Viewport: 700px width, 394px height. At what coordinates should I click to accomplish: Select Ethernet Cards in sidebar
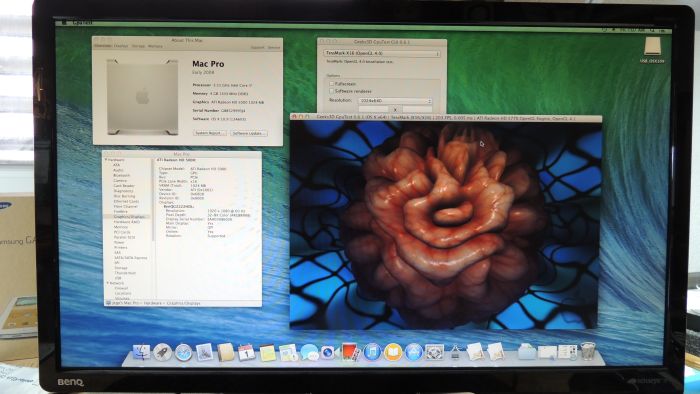coord(126,201)
